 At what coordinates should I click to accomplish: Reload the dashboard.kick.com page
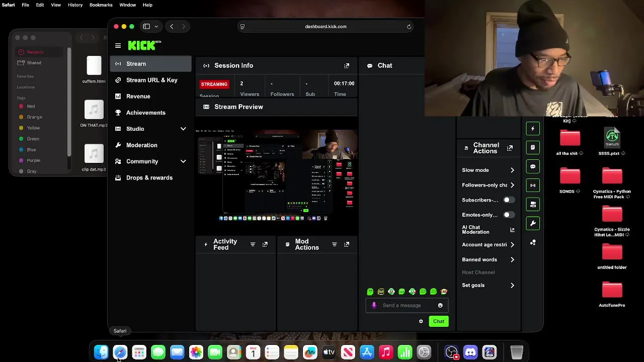click(409, 27)
